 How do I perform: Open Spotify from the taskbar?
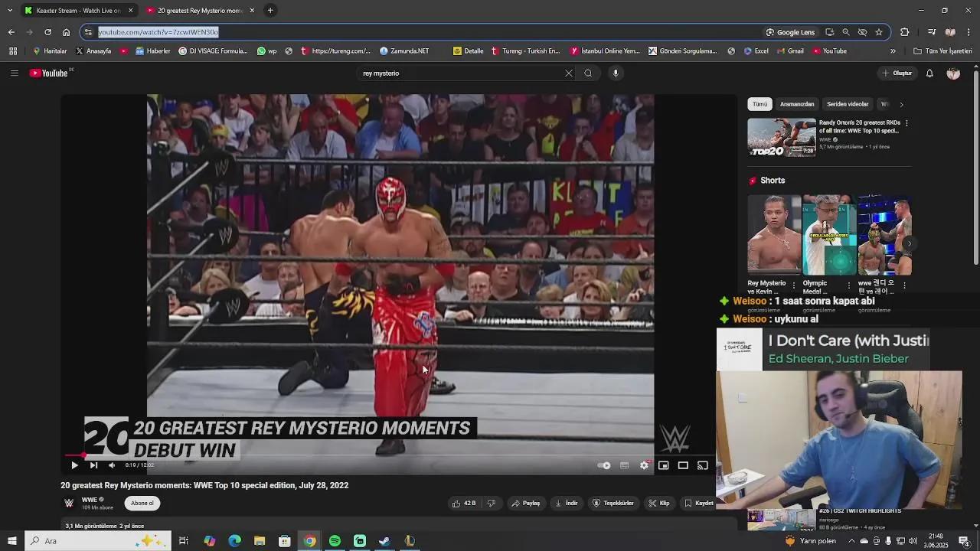(x=335, y=541)
